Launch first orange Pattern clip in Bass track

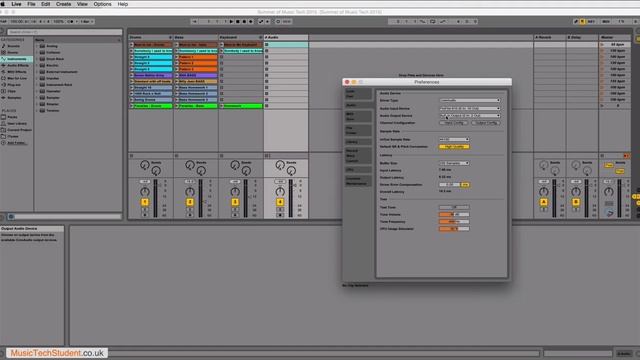click(176, 57)
